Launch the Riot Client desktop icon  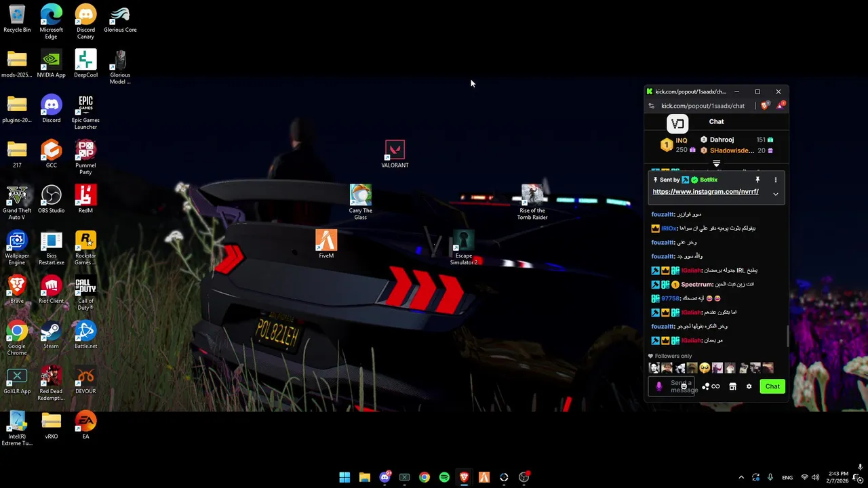(51, 289)
